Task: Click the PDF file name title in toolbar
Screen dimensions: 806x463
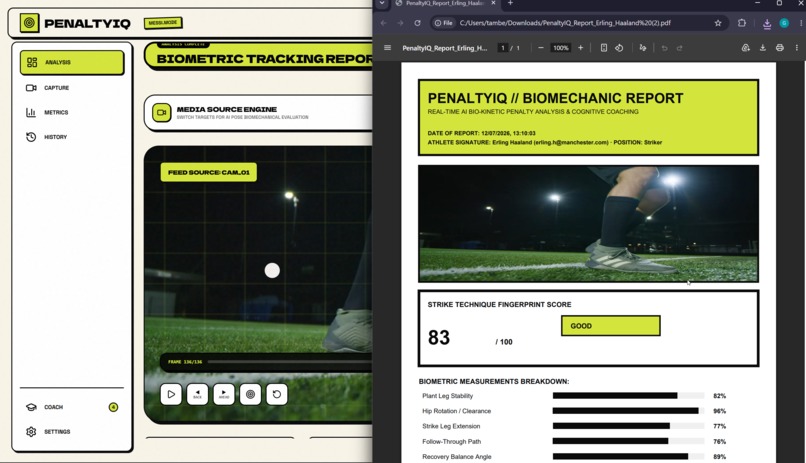Action: click(445, 48)
